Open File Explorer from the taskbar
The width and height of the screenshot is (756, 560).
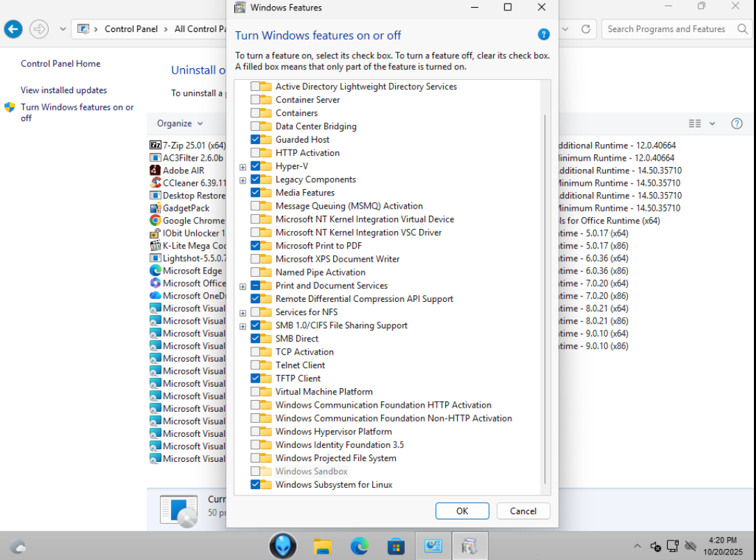(323, 546)
